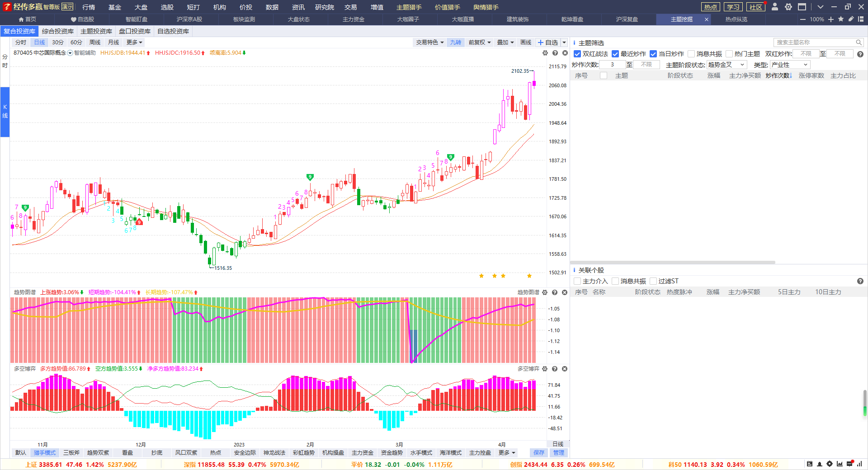
Task: Open help for main K-line indicator
Action: pos(555,53)
